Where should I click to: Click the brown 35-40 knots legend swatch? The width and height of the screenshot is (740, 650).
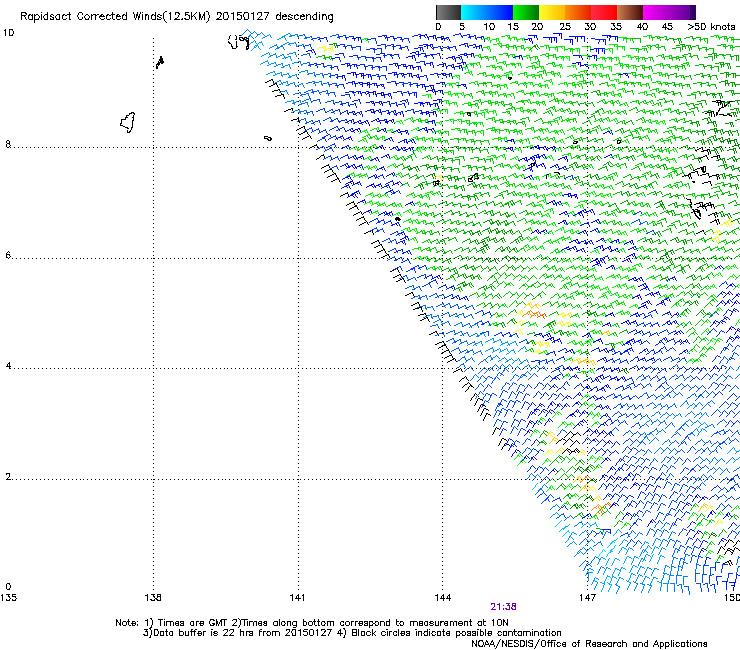click(630, 12)
